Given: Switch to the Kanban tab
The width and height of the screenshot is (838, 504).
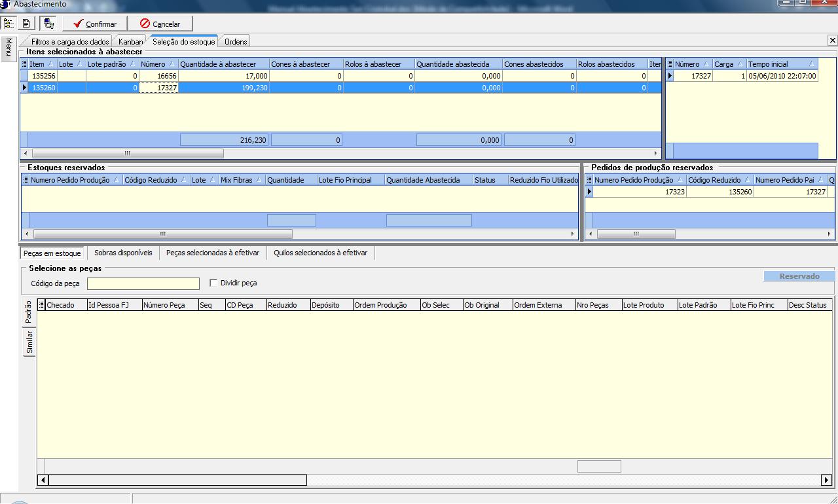Looking at the screenshot, I should (130, 42).
